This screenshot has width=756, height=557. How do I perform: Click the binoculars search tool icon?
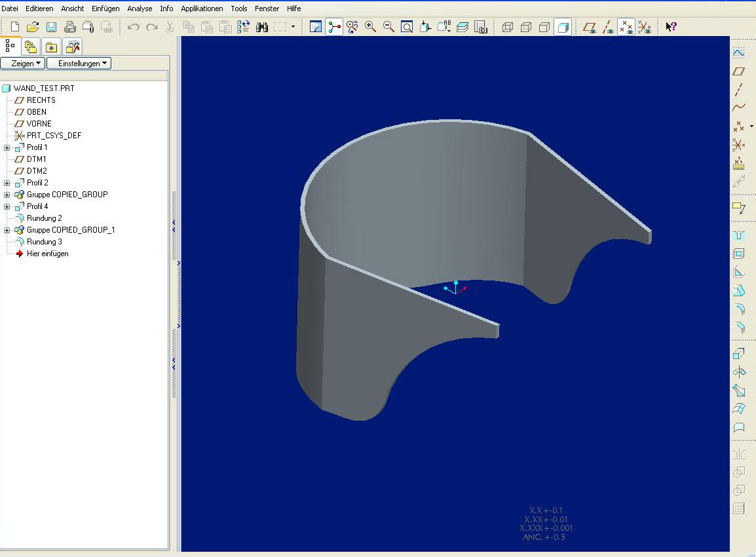pyautogui.click(x=262, y=27)
